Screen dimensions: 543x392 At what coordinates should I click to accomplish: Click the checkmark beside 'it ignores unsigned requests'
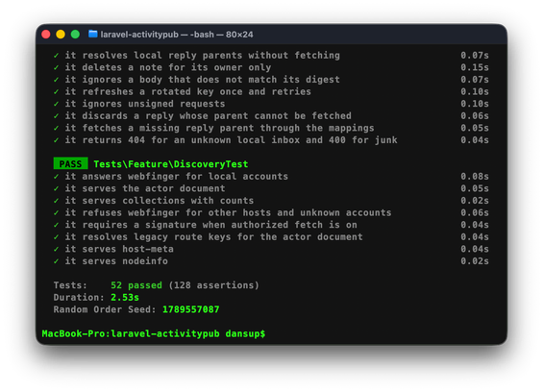point(56,104)
